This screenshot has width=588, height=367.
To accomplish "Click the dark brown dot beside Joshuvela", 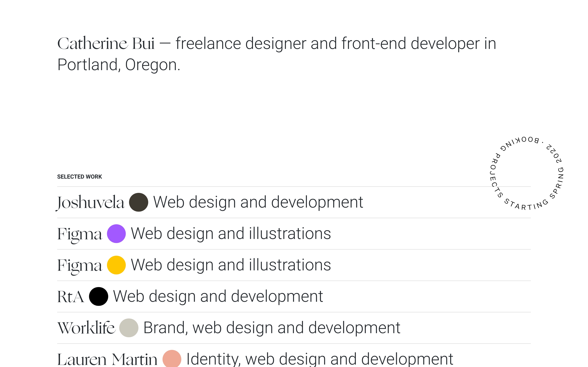I will 138,202.
